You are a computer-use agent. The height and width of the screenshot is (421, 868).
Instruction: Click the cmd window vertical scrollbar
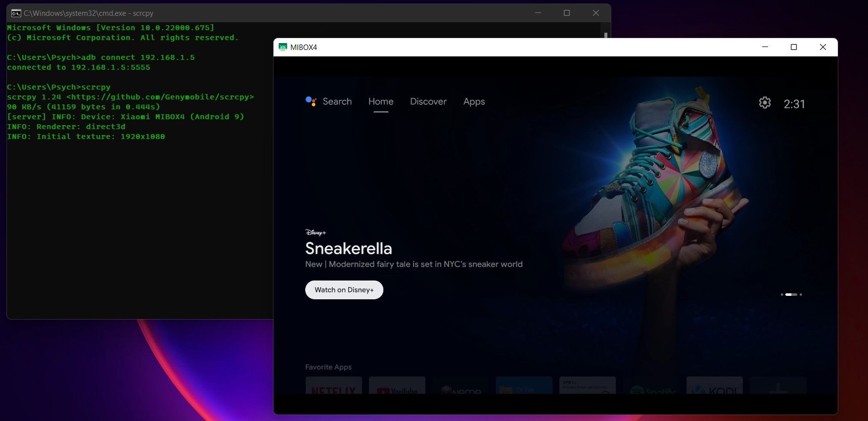click(606, 35)
